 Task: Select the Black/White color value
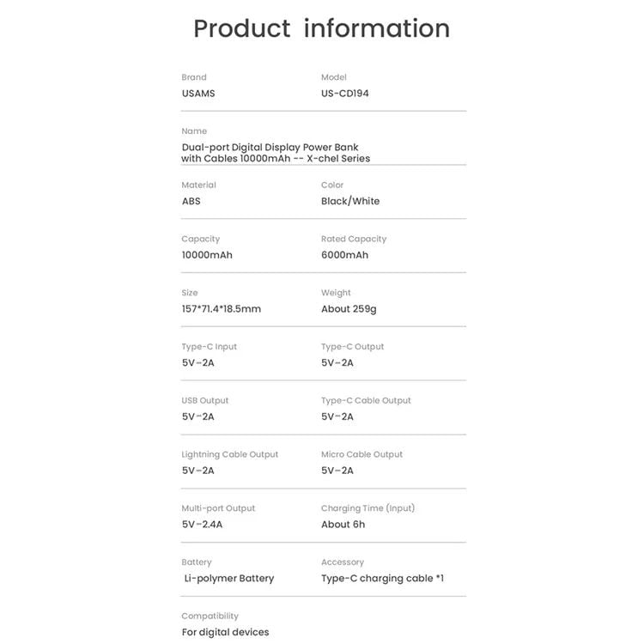[350, 201]
